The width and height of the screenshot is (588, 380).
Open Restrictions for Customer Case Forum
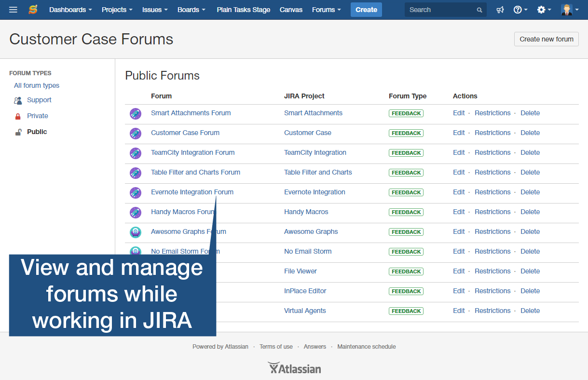click(492, 133)
